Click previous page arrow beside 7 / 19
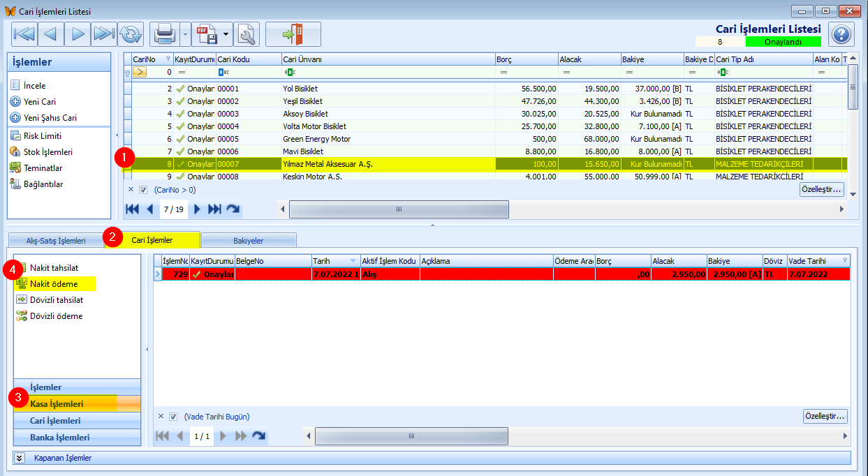868x476 pixels. [149, 209]
